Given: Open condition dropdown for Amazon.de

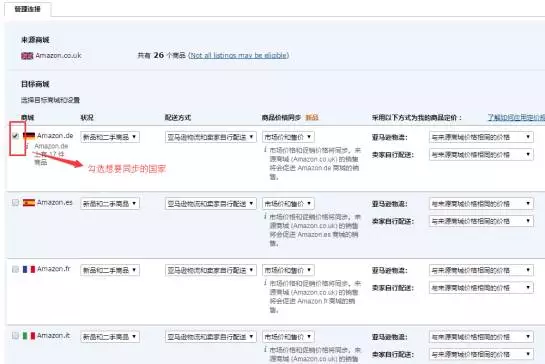Looking at the screenshot, I should tap(110, 137).
